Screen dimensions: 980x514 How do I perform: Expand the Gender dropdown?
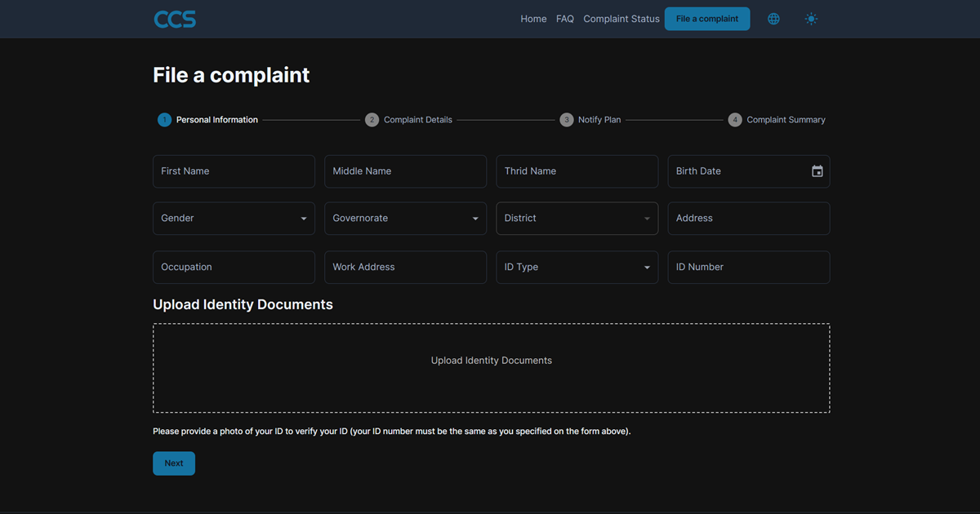tap(234, 219)
